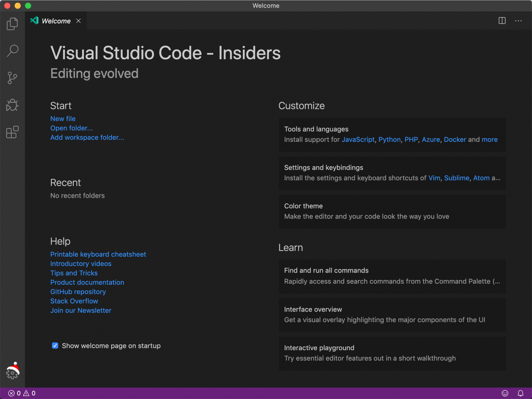
Task: Select the Welcome editor tab
Action: (56, 21)
